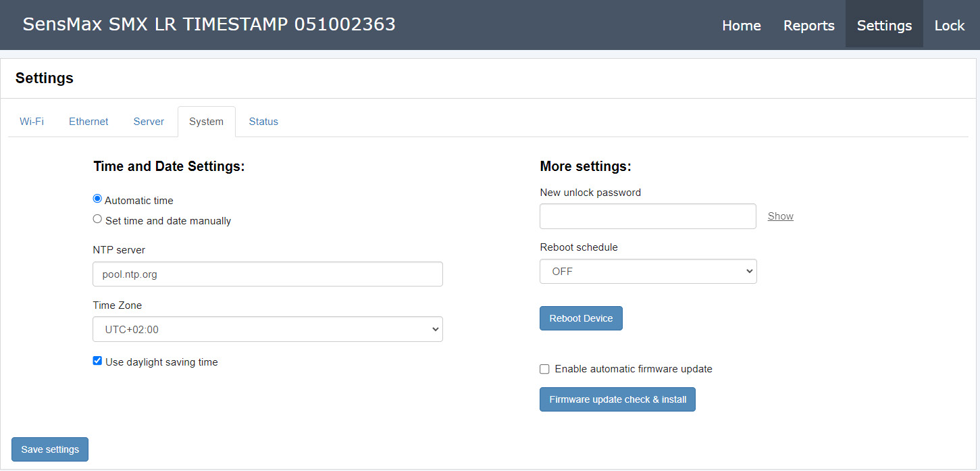
Task: Click the Settings page heading
Action: [45, 78]
